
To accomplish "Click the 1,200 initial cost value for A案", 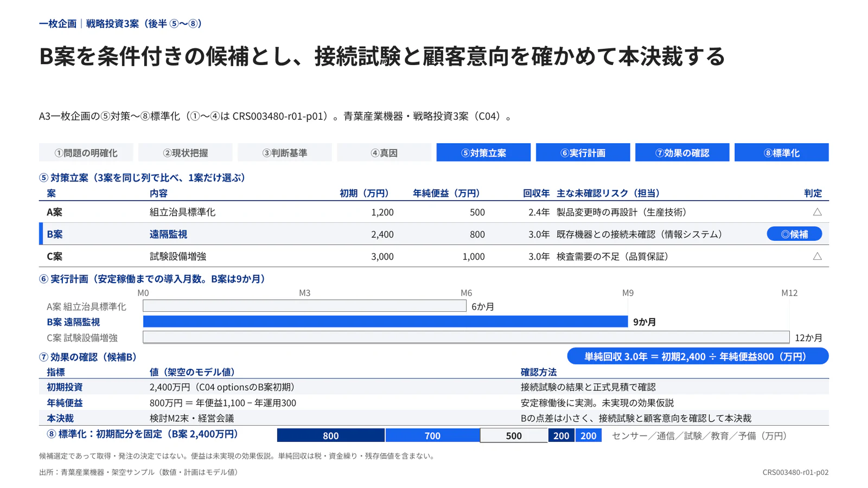I will pos(382,212).
